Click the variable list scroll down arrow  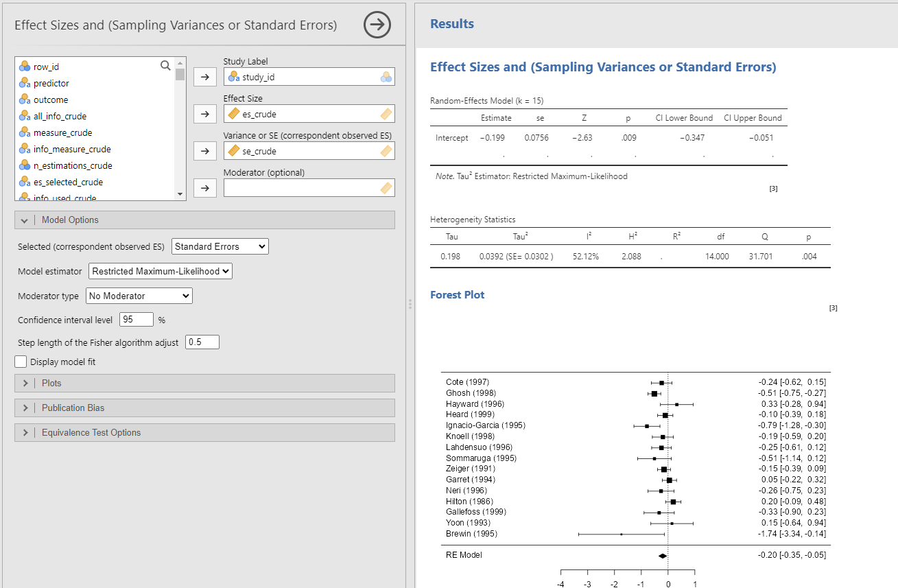(x=180, y=195)
